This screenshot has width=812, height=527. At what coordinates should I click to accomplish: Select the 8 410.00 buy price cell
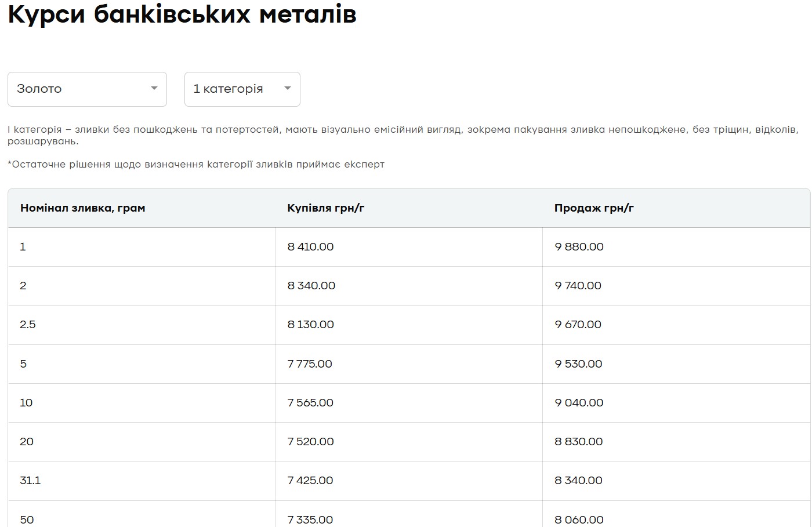pyautogui.click(x=409, y=247)
